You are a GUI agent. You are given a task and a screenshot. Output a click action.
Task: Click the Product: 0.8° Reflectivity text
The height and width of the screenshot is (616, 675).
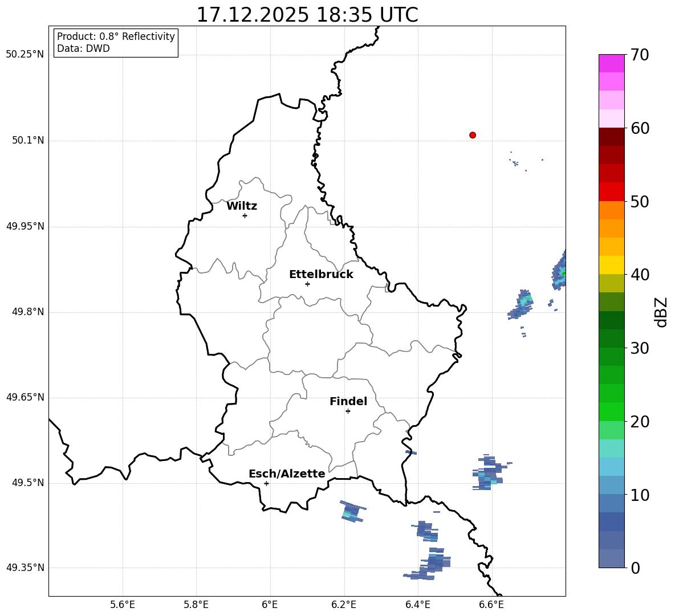pyautogui.click(x=116, y=36)
